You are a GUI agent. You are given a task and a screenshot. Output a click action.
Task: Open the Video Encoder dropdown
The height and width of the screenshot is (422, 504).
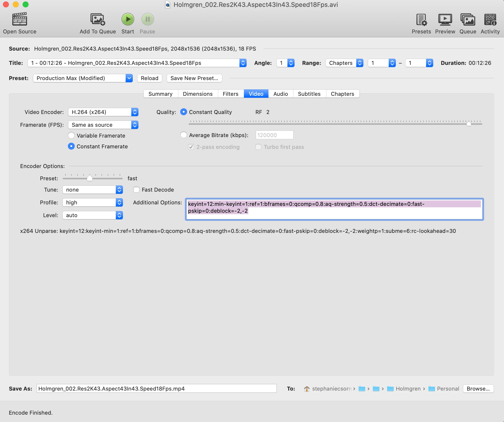tap(103, 112)
